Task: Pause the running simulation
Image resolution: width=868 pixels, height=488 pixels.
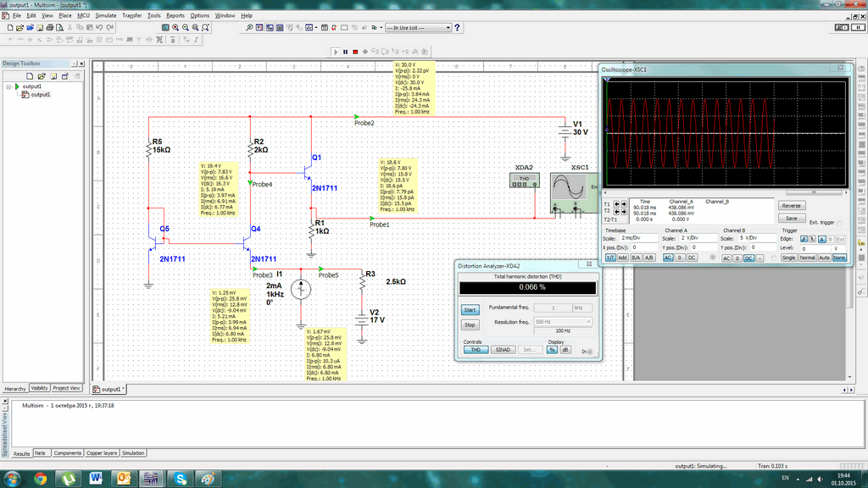Action: pos(346,52)
